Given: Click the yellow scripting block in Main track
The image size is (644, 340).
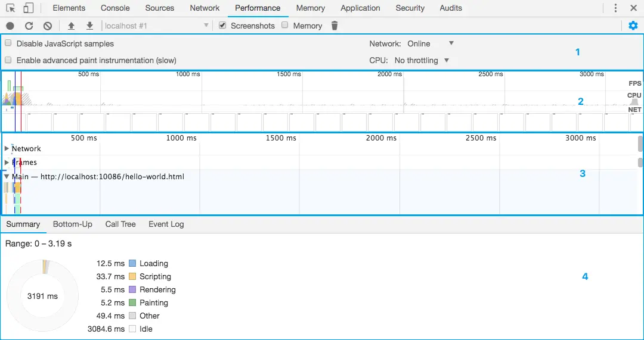Looking at the screenshot, I should pos(17,188).
